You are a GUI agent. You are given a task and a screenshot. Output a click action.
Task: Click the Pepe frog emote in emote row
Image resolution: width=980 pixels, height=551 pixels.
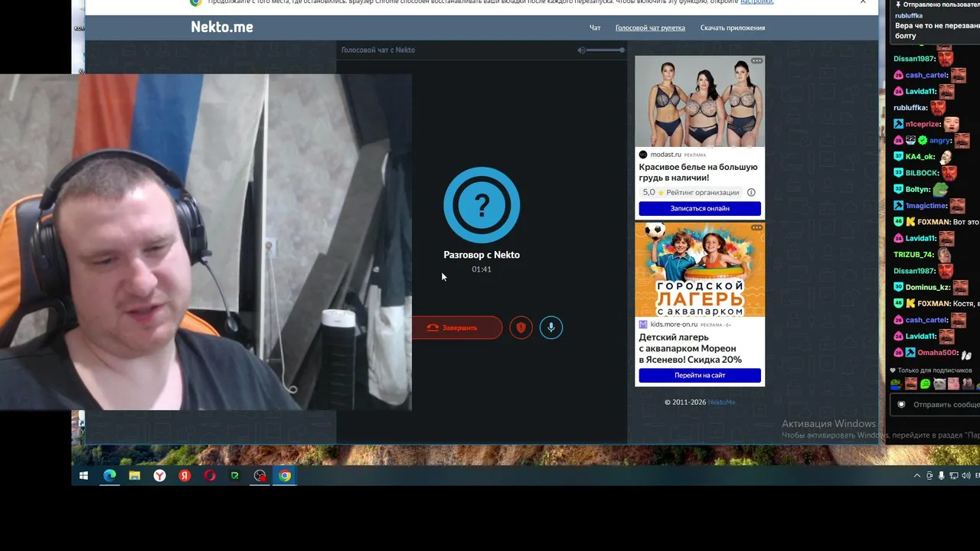pos(896,384)
